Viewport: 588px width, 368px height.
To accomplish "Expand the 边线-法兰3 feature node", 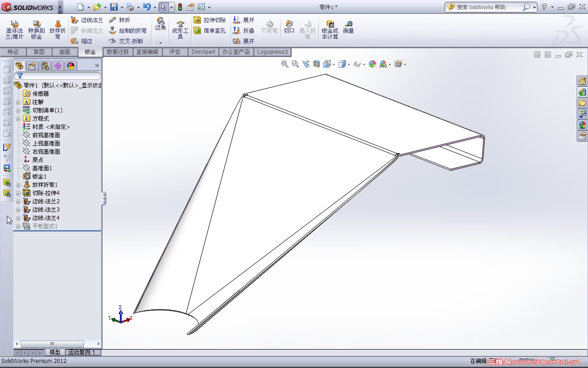I will pyautogui.click(x=18, y=210).
